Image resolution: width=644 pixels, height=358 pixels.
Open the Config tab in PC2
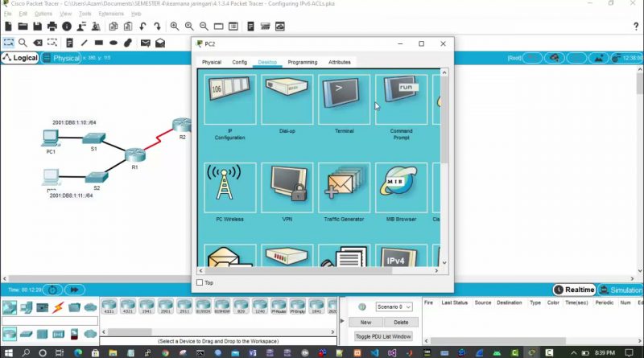coord(239,62)
